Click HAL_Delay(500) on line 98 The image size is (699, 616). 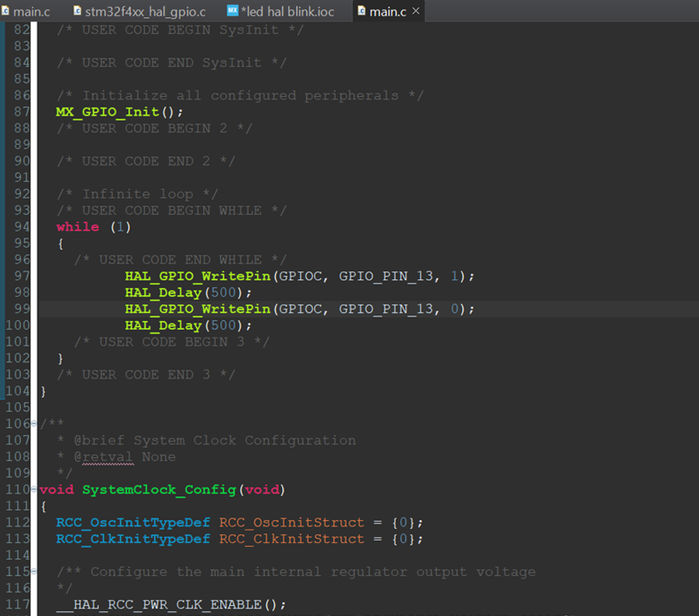click(188, 292)
